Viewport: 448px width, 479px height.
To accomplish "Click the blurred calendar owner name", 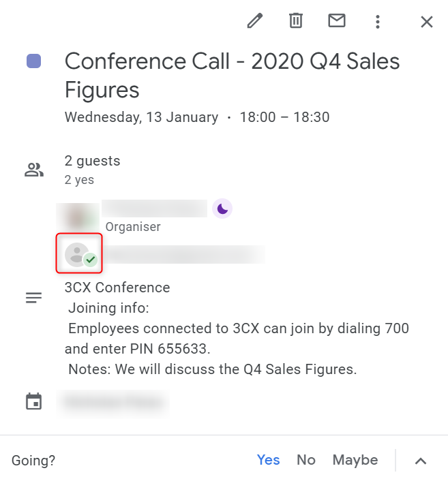I will pos(113,402).
